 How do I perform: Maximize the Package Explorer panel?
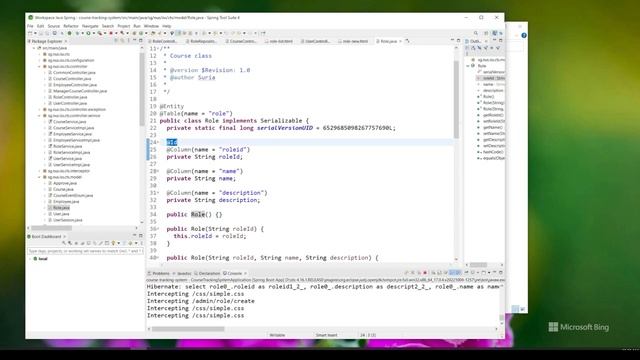point(141,41)
